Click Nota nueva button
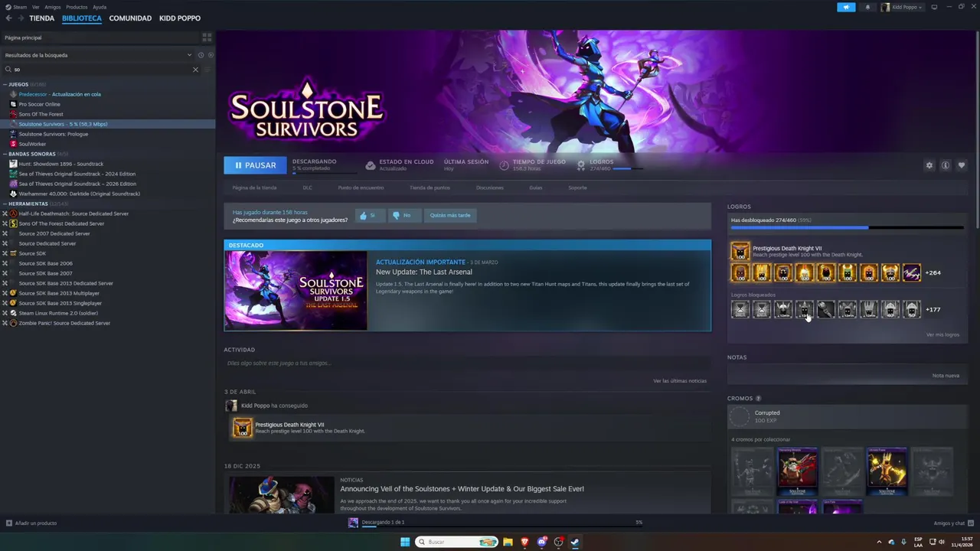980x551 pixels. point(946,375)
